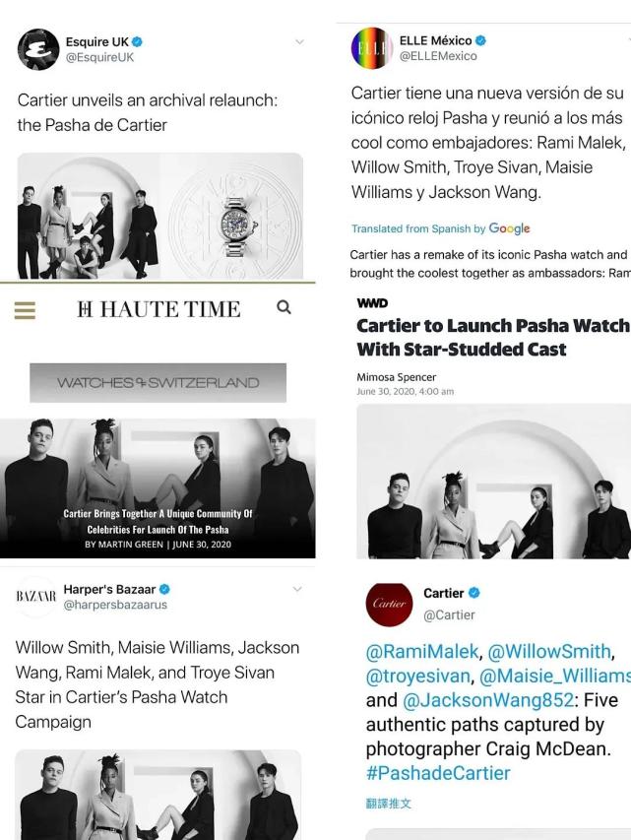
Task: Click Cartier verified badge icon
Action: (474, 593)
